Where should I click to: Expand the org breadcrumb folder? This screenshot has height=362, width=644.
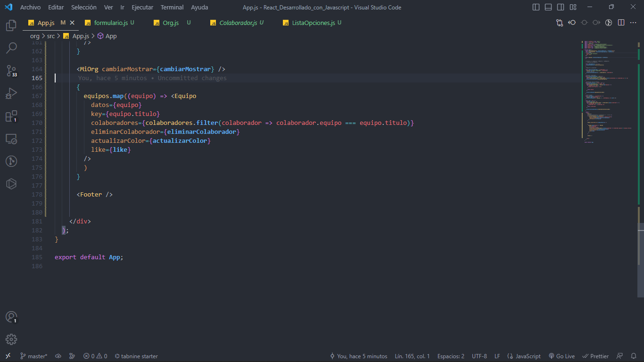(35, 36)
